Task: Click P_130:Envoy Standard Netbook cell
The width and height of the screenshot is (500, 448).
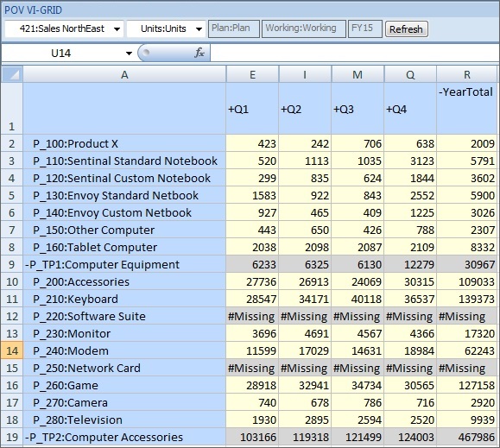Action: tap(124, 195)
